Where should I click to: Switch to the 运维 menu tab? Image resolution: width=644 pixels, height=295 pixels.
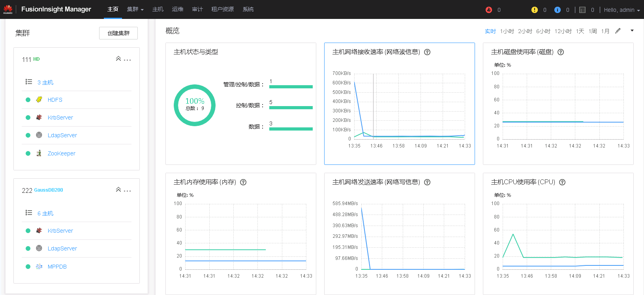(178, 9)
